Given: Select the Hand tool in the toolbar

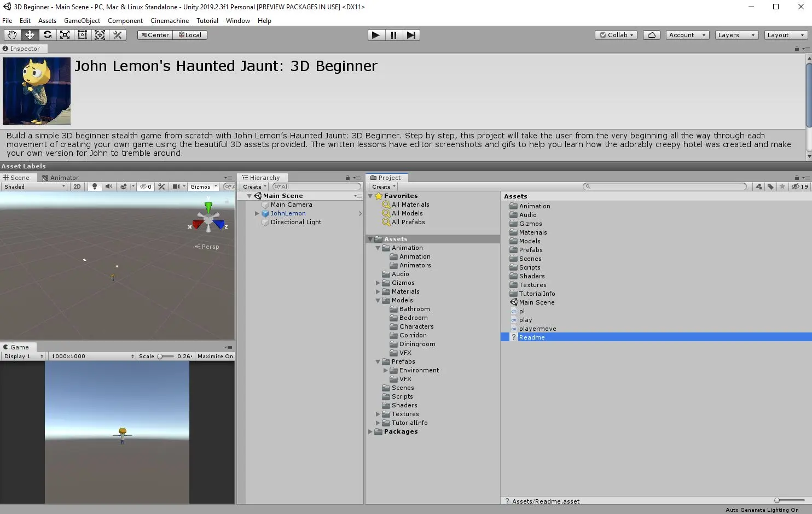Looking at the screenshot, I should [12, 34].
